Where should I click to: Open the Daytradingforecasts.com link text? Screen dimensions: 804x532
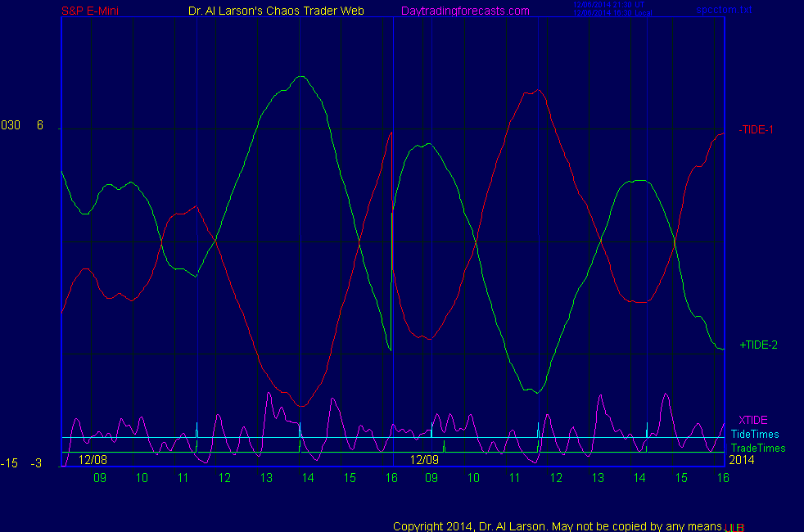tap(465, 11)
